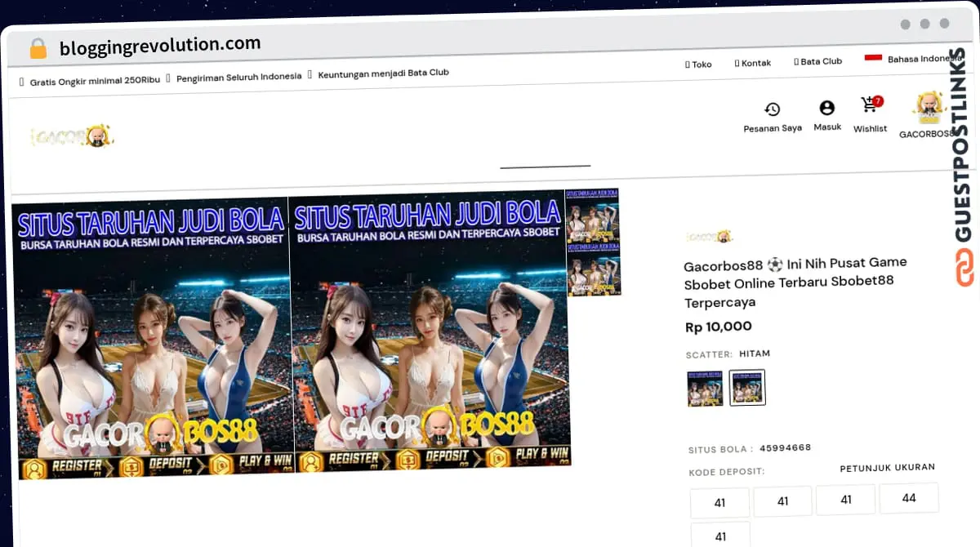Click the Gacor site logo in header
This screenshot has width=980, height=547.
(72, 136)
